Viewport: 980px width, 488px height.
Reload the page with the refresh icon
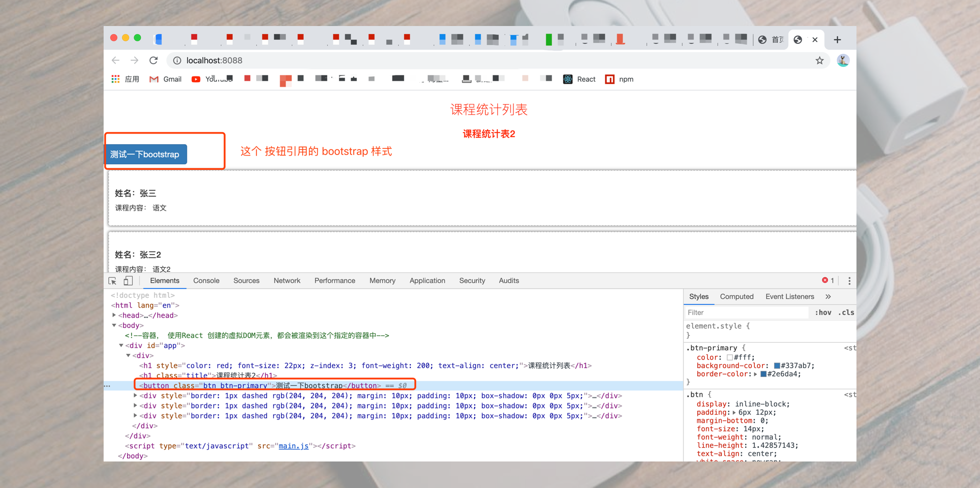coord(154,60)
